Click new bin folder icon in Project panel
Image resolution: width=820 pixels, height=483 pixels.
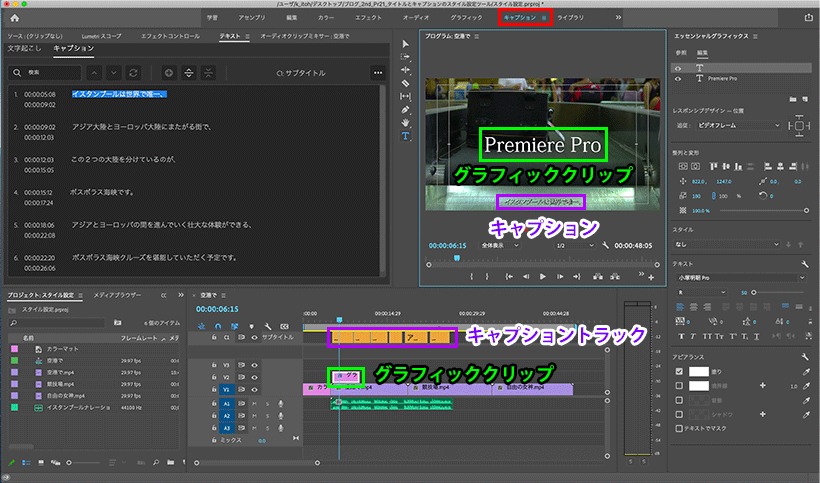pyautogui.click(x=170, y=462)
